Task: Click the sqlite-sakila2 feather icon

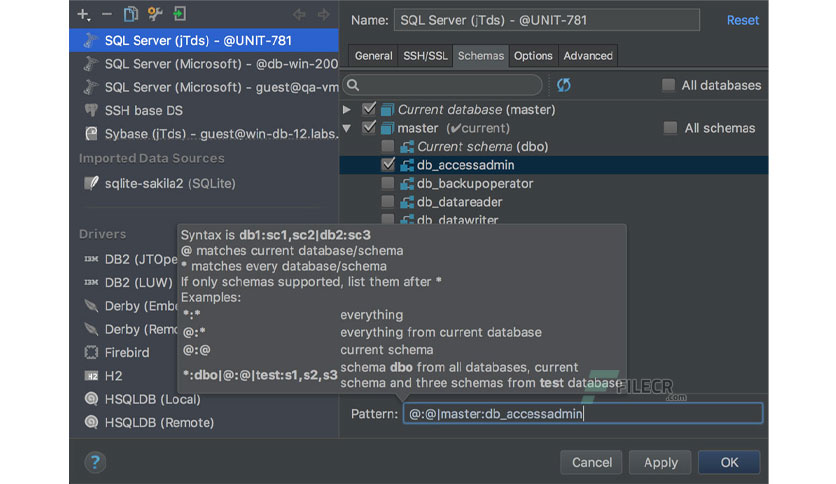Action: (91, 183)
